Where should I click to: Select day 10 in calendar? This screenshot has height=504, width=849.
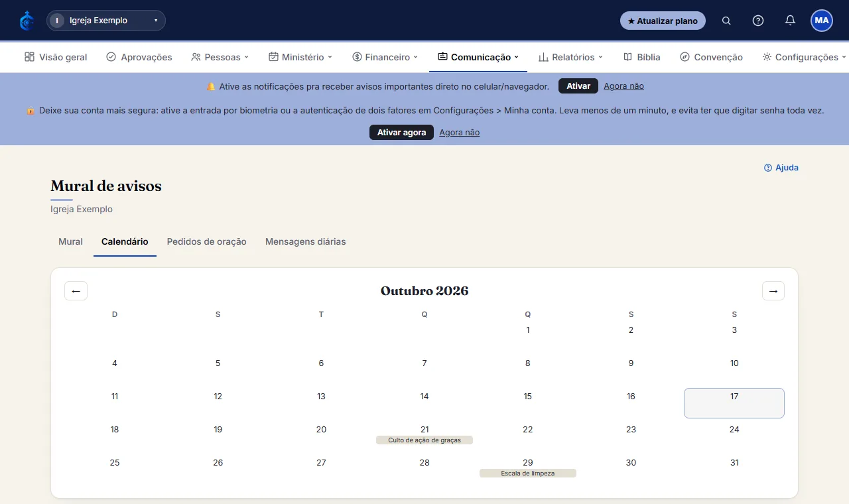click(x=734, y=363)
